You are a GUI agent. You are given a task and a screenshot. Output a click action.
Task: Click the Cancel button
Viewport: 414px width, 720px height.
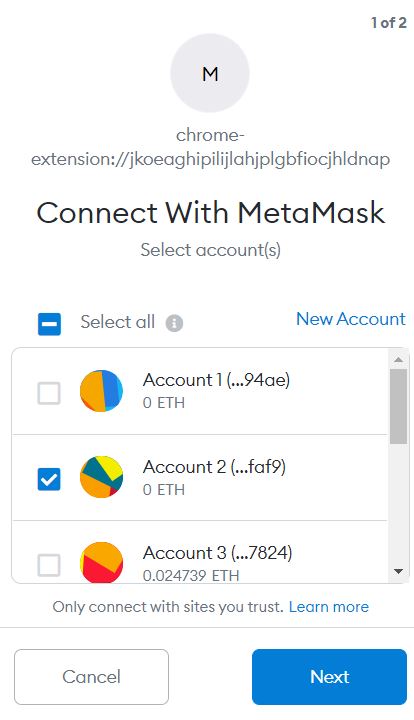(x=91, y=677)
